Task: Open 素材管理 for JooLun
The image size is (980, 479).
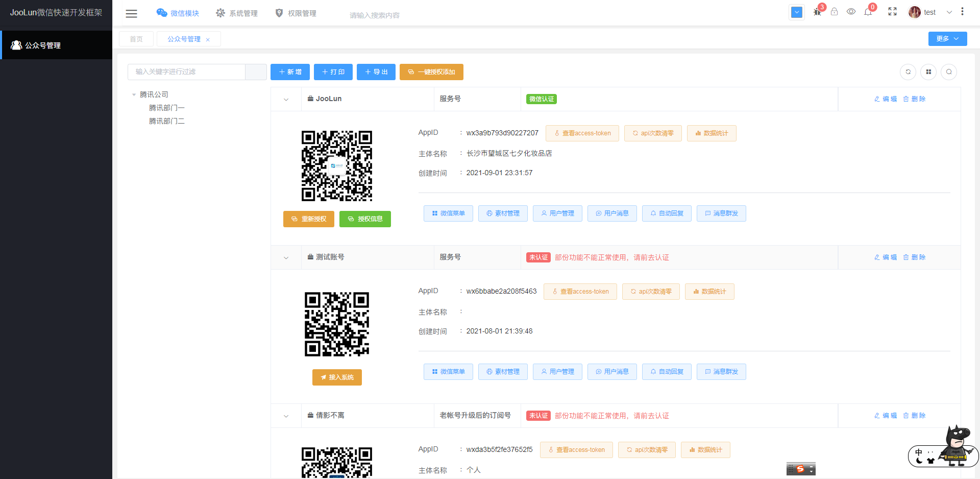Action: click(x=503, y=213)
